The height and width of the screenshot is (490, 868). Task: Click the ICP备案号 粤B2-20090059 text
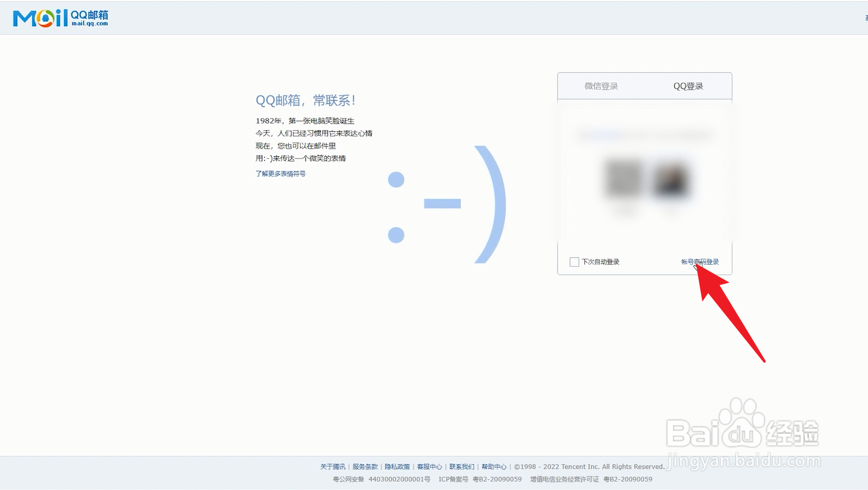tap(480, 479)
